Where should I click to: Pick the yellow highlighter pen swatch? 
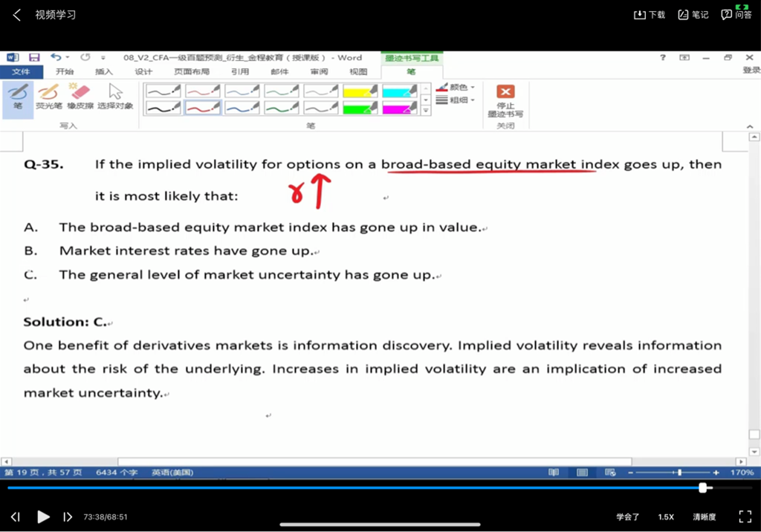360,91
